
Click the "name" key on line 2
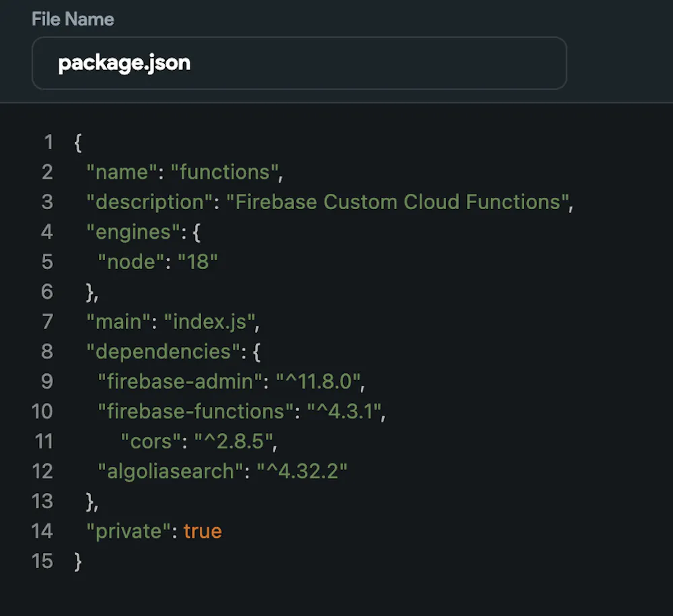(122, 172)
